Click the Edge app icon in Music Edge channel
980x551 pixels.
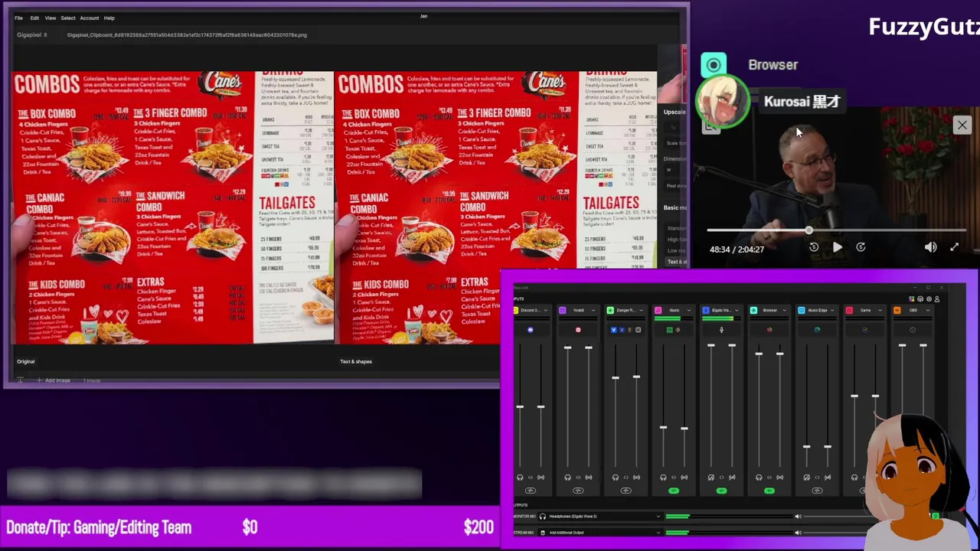tap(817, 330)
